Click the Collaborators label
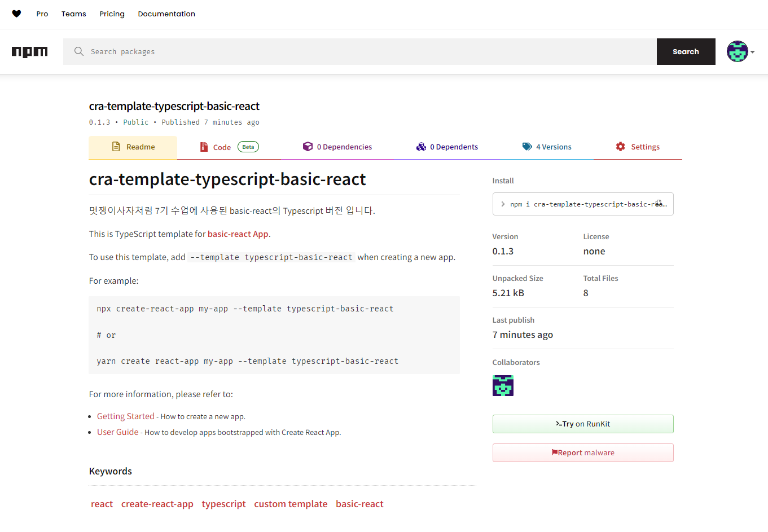 516,362
